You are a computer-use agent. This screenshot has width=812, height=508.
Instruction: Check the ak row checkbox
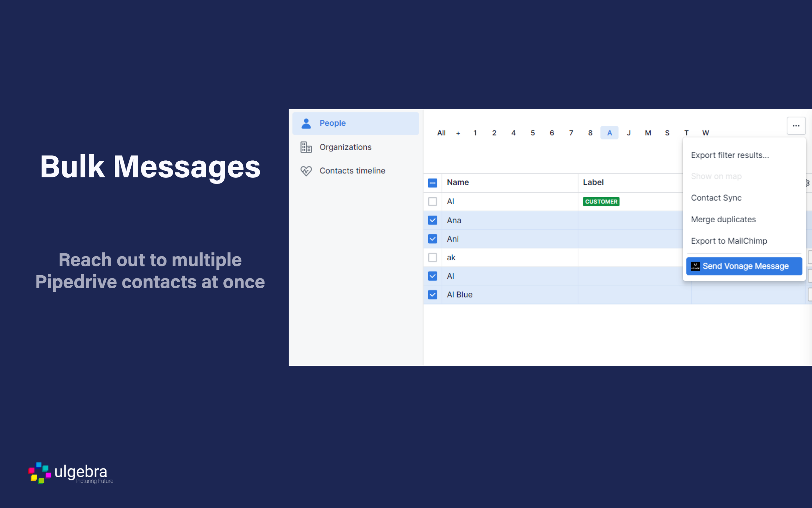(x=433, y=257)
